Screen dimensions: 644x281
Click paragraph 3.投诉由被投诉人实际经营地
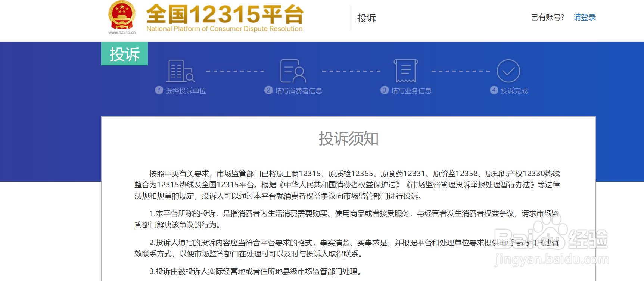tap(255, 271)
